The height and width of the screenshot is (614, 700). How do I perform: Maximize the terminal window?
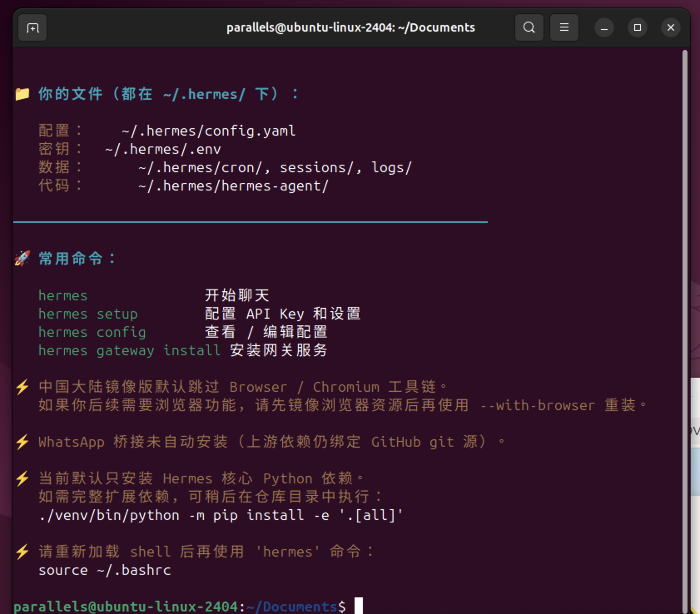point(637,28)
